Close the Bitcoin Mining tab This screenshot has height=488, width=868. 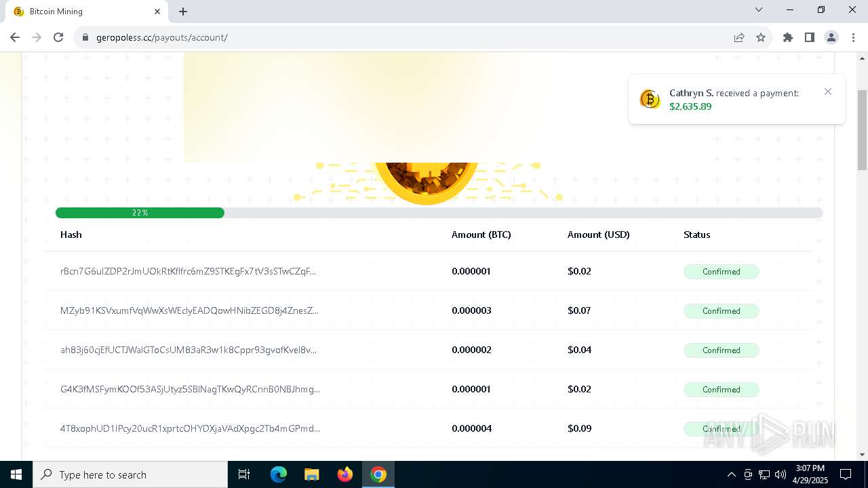(x=157, y=12)
